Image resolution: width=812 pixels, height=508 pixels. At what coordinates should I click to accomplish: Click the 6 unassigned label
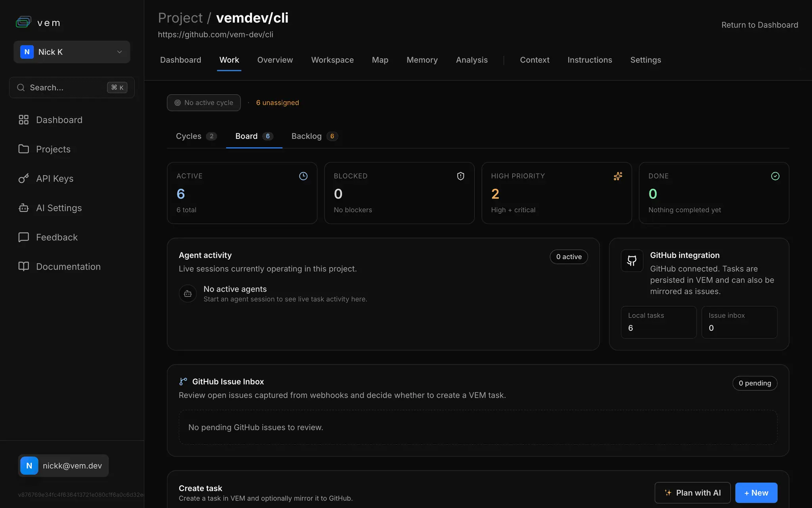point(278,103)
